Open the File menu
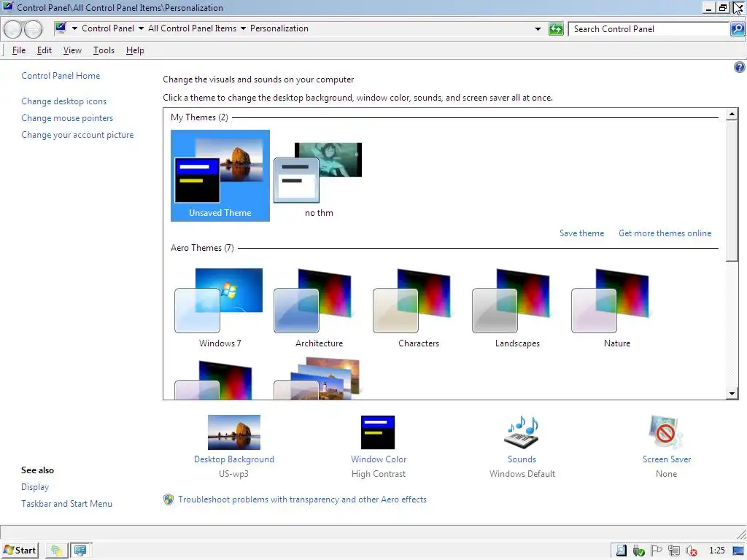The image size is (747, 560). (x=18, y=50)
